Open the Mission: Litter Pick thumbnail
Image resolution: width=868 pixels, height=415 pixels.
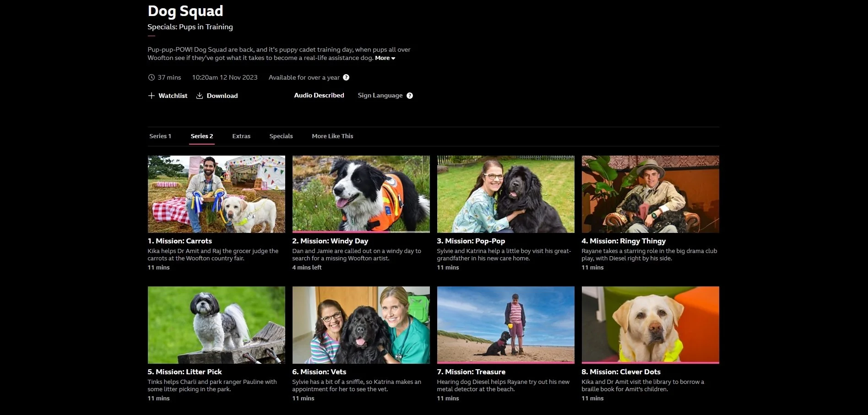[x=217, y=325]
